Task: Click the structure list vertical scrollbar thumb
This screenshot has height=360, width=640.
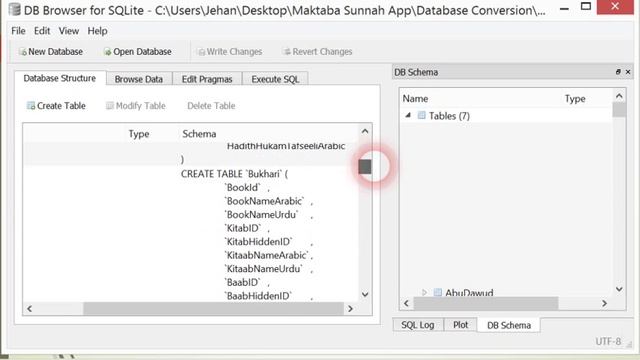Action: click(x=365, y=167)
